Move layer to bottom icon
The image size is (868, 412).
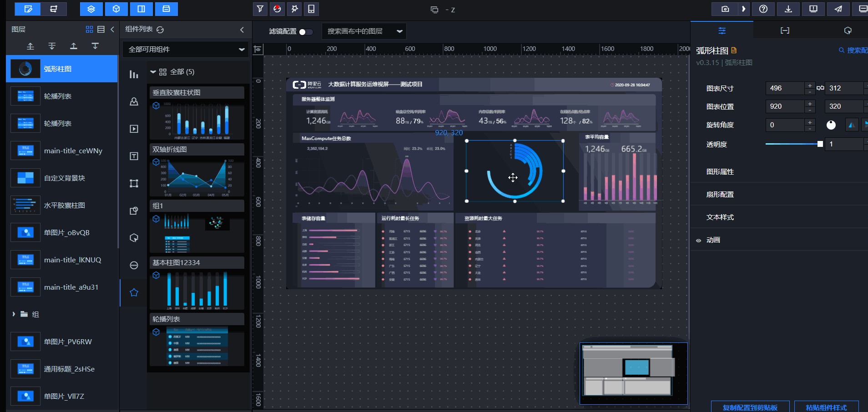52,46
